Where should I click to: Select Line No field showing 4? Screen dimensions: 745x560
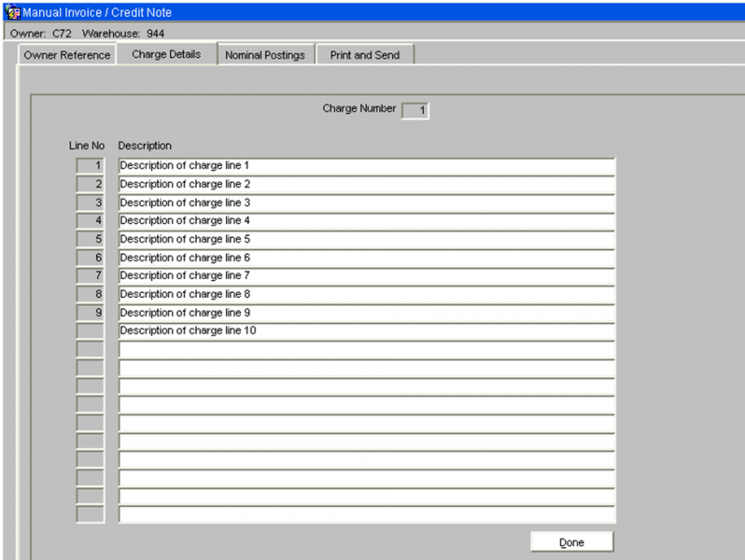point(91,221)
